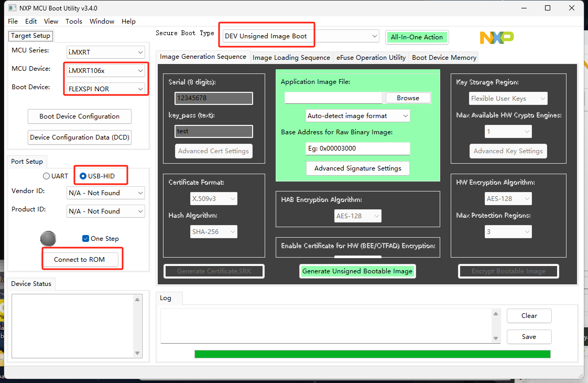Viewport: 588px width, 383px height.
Task: Open the Secure Boot Type dropdown
Action: click(x=301, y=36)
